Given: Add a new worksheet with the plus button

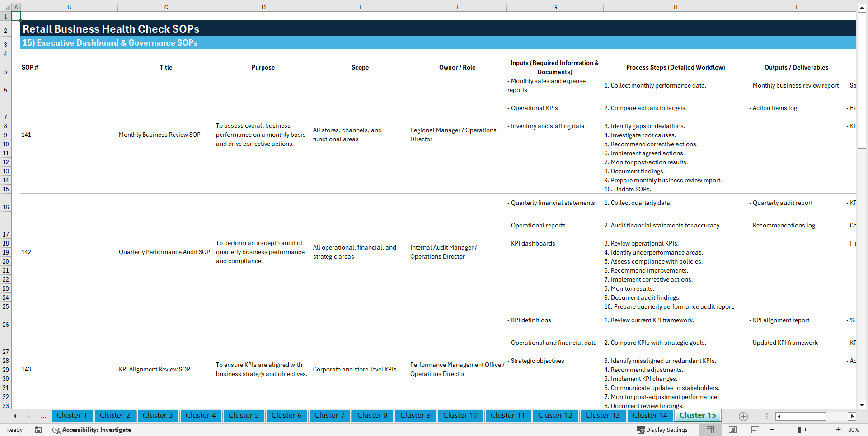Looking at the screenshot, I should pyautogui.click(x=743, y=416).
